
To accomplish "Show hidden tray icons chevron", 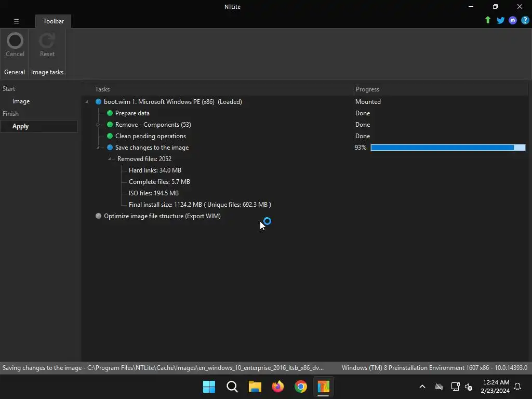I will pyautogui.click(x=422, y=387).
